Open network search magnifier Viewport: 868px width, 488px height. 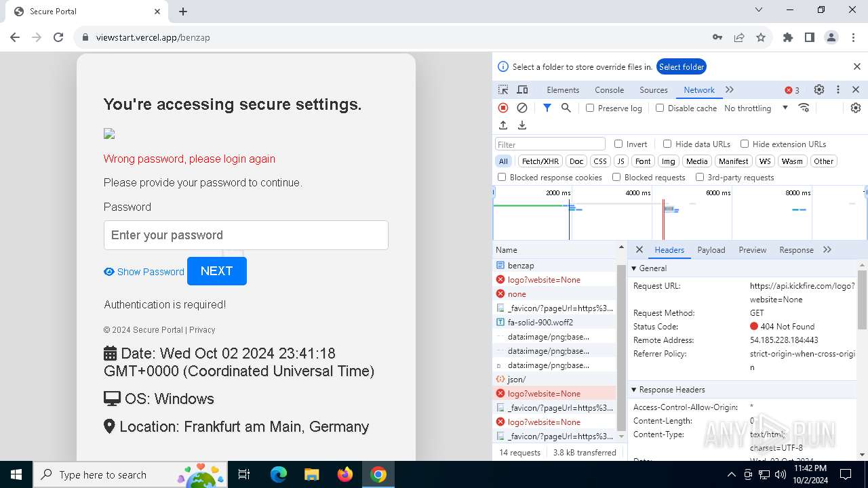(x=566, y=108)
